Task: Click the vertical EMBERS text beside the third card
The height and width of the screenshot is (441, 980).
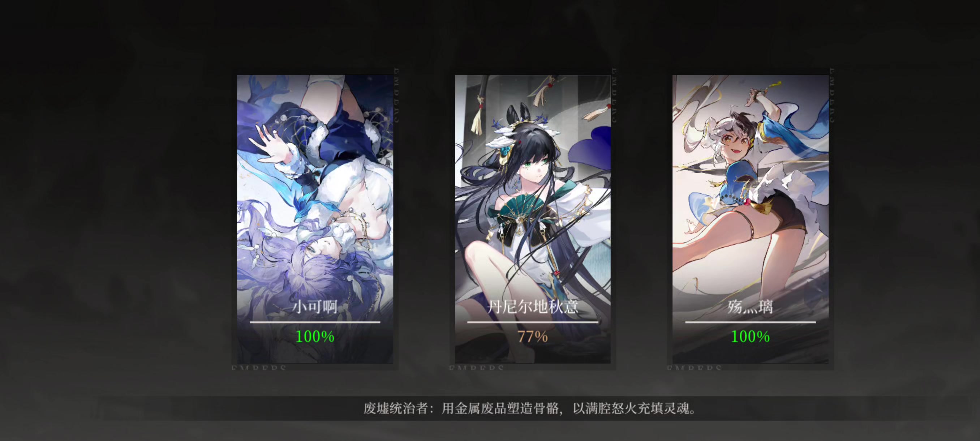Action: pyautogui.click(x=831, y=95)
